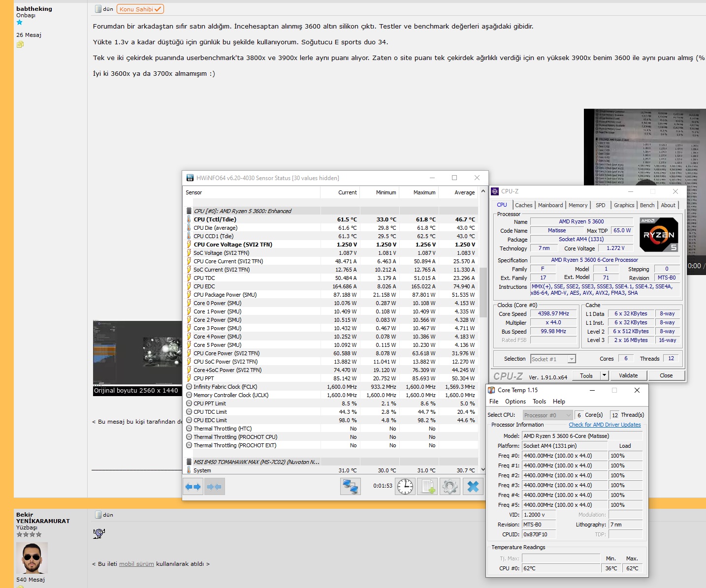Click CPU-Z Core Speed value 4398.97 MHz
This screenshot has height=588, width=706.
[x=553, y=313]
